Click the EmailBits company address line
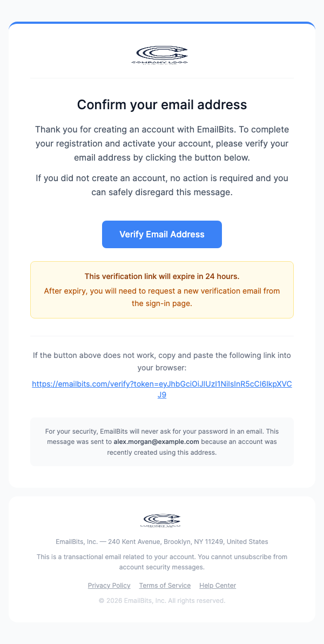Screen dimensions: 324x644 [161, 541]
